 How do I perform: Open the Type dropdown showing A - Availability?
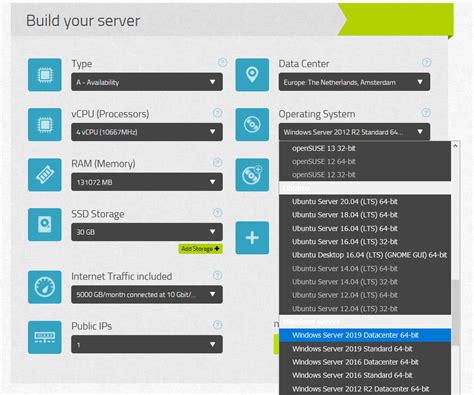(147, 82)
